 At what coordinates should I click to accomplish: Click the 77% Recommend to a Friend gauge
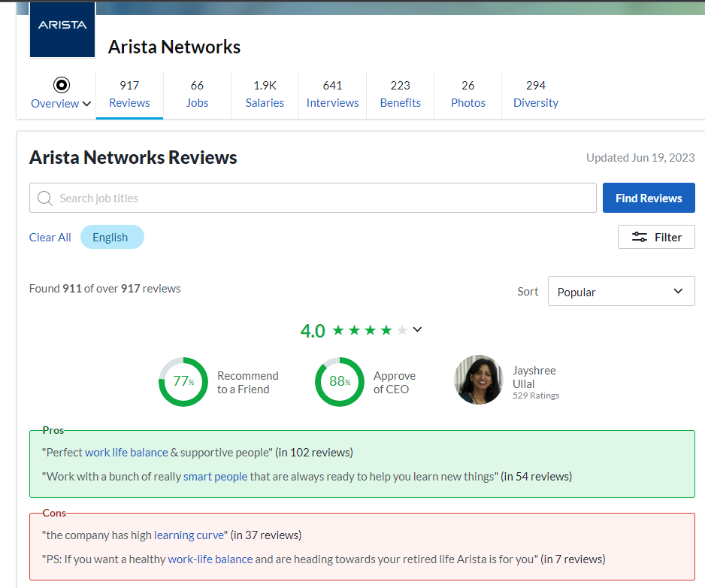click(x=183, y=381)
